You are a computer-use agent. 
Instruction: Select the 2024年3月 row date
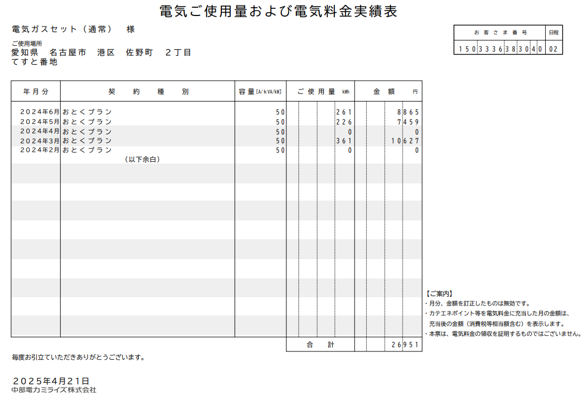(40, 141)
